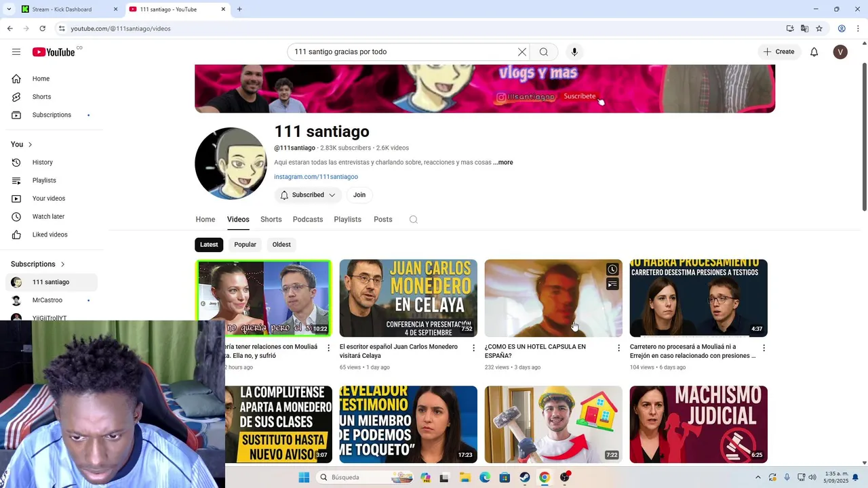Open Steam from the taskbar
Viewport: 868px width, 488px height.
pos(525,478)
